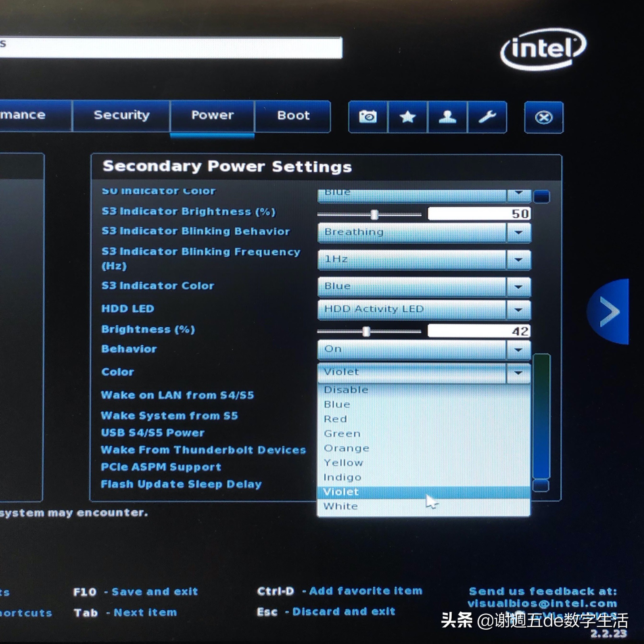Click the Brightness value field showing 42
644x644 pixels.
pyautogui.click(x=479, y=331)
